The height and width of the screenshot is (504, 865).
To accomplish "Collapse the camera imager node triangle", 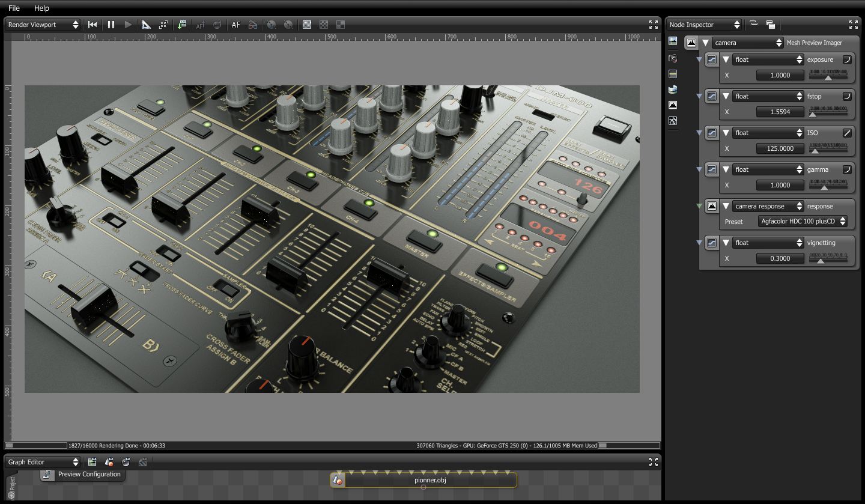I will tap(705, 43).
